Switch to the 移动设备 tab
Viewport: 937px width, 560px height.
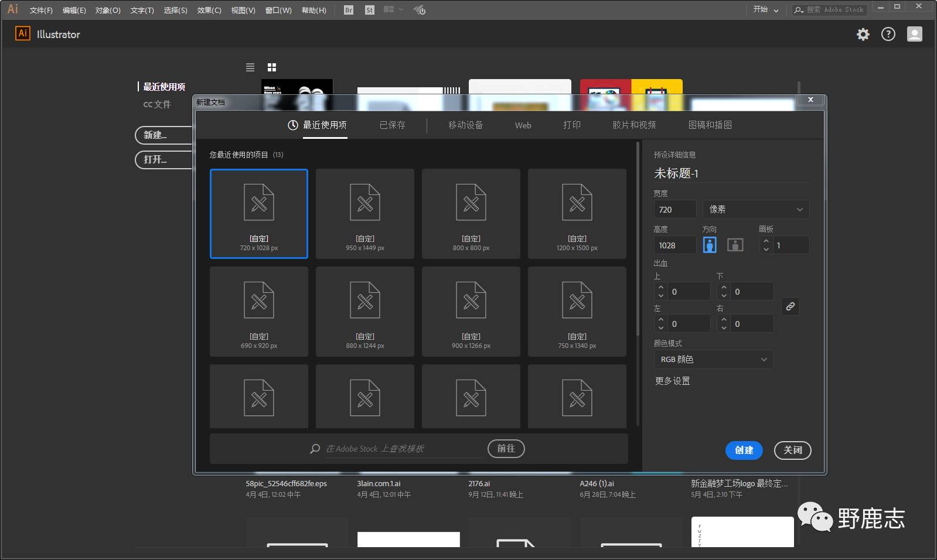pyautogui.click(x=465, y=125)
